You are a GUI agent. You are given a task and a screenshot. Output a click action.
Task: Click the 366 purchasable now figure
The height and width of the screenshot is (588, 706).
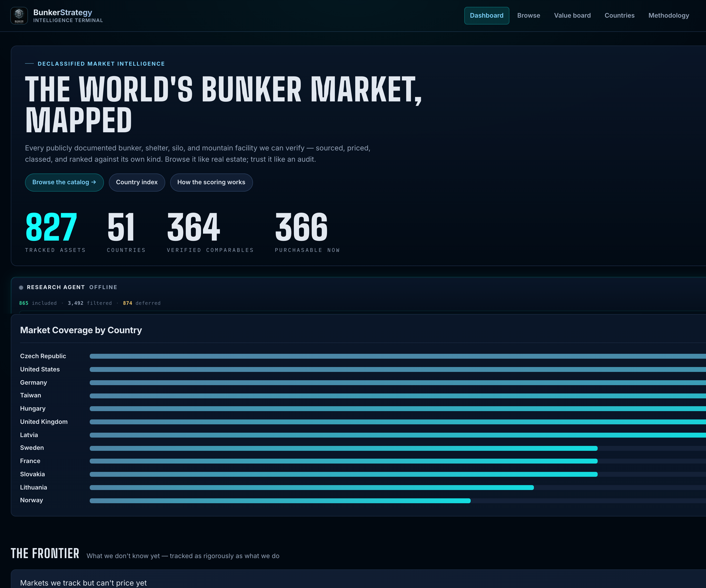(301, 227)
